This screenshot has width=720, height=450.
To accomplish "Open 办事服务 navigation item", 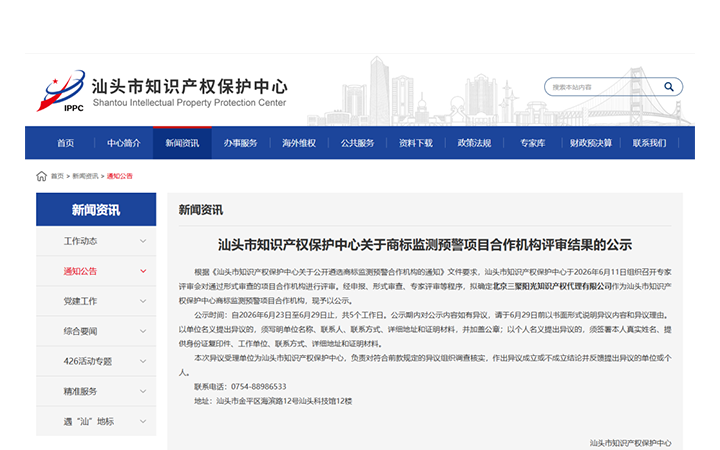I will click(x=241, y=143).
